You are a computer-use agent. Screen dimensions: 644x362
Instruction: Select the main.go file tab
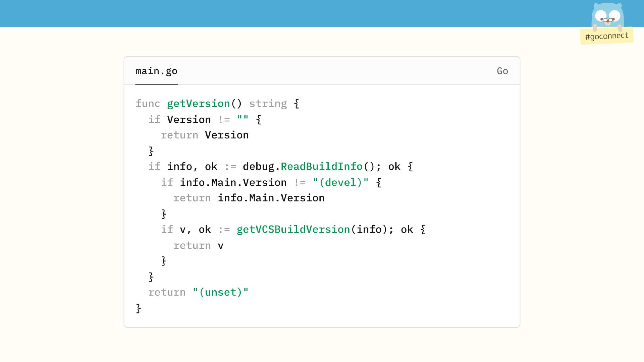(x=156, y=71)
